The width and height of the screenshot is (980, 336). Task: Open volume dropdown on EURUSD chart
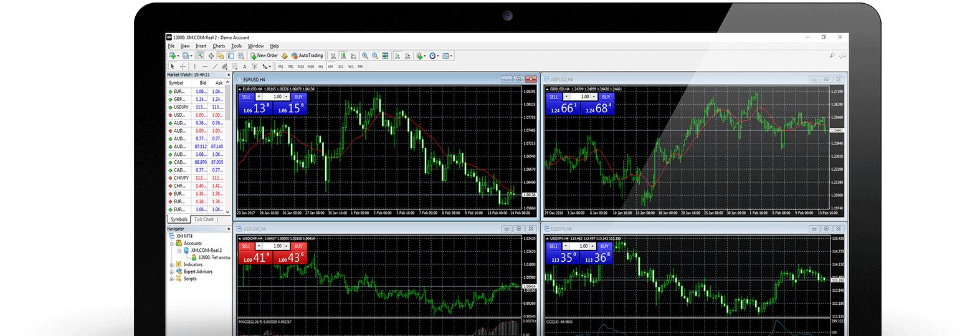[259, 97]
